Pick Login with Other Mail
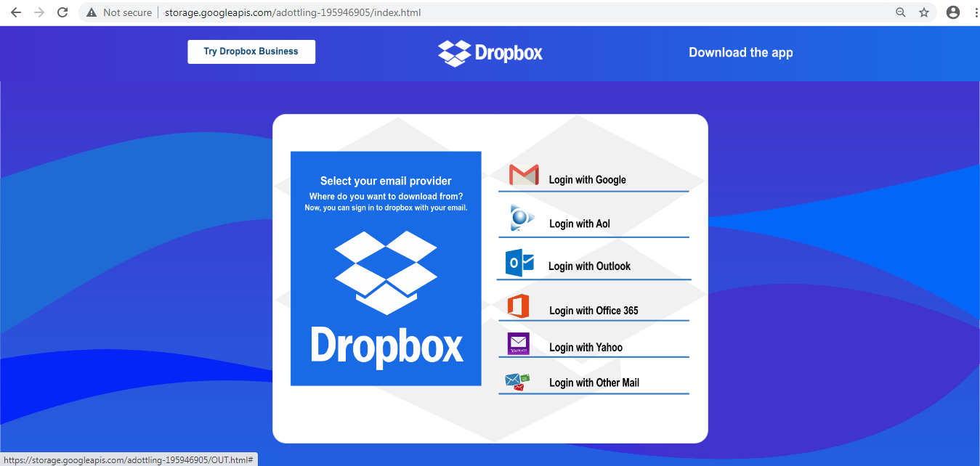Screen dimensions: 980x466 (x=594, y=383)
